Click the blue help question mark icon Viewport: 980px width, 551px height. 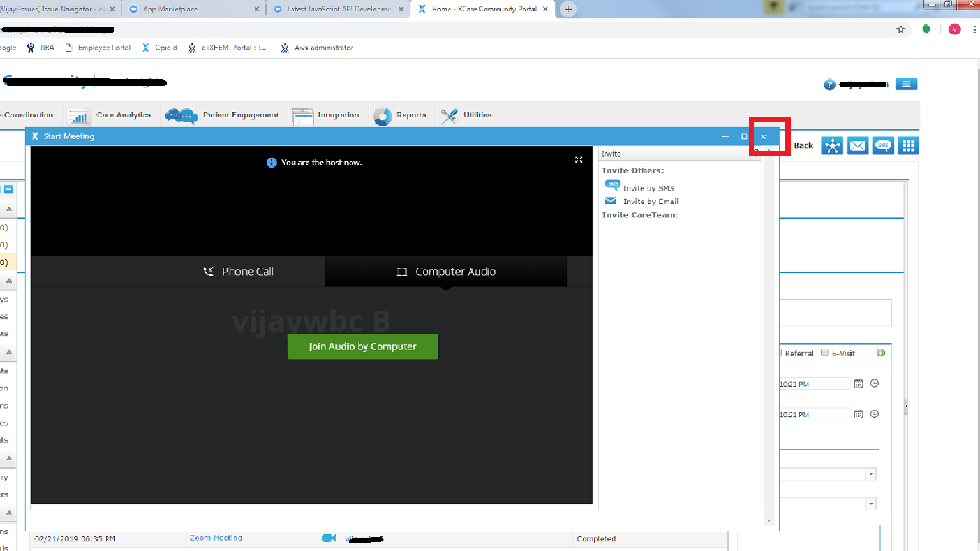[x=829, y=85]
